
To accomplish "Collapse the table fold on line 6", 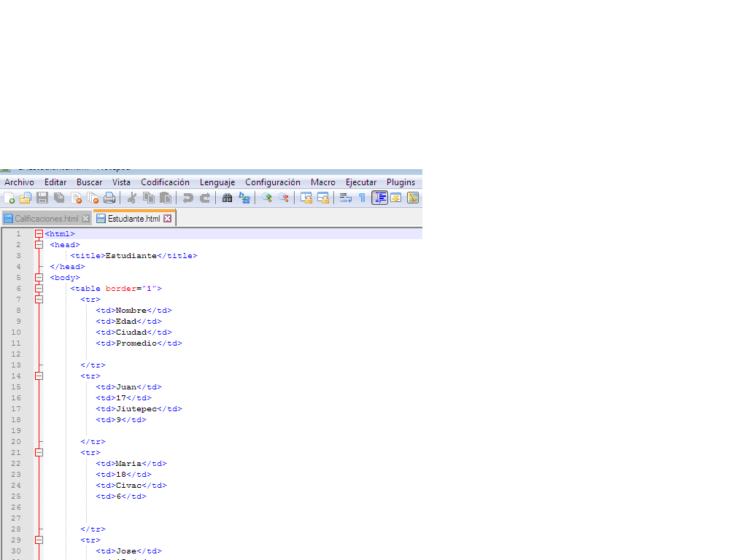I will tap(39, 288).
